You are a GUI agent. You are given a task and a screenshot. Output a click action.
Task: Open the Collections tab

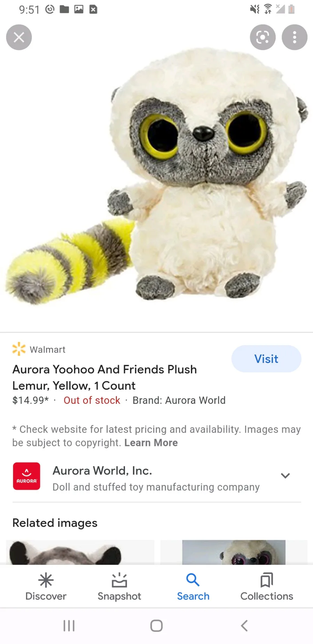(267, 587)
